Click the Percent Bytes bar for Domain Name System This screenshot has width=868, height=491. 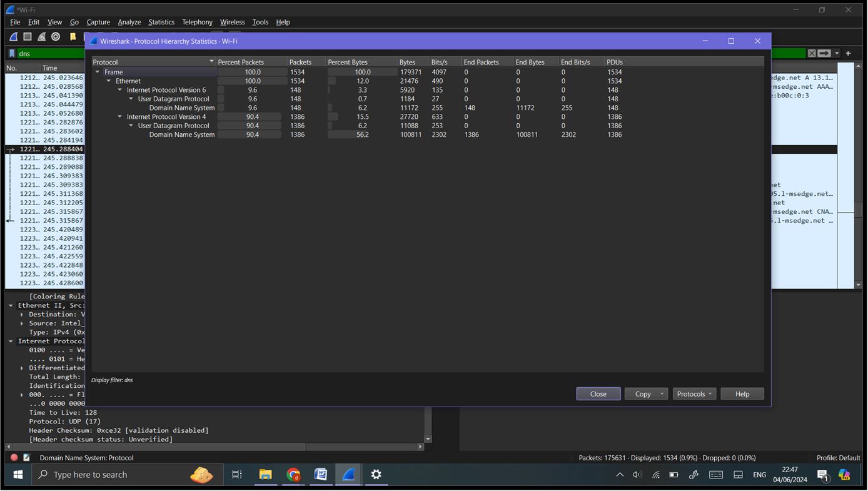(x=346, y=134)
